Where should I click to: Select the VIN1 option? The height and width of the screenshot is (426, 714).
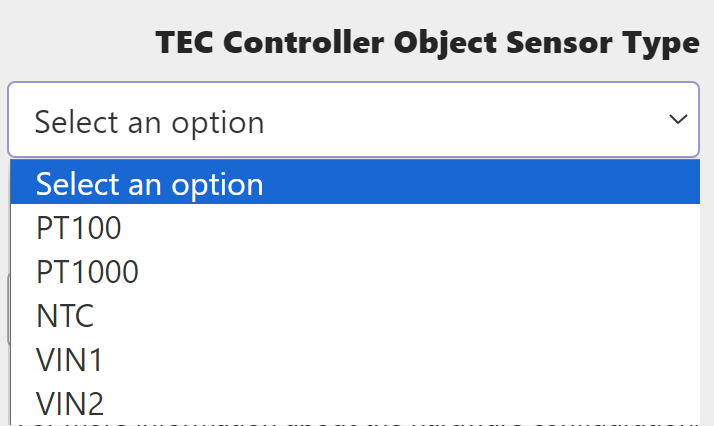click(x=70, y=360)
